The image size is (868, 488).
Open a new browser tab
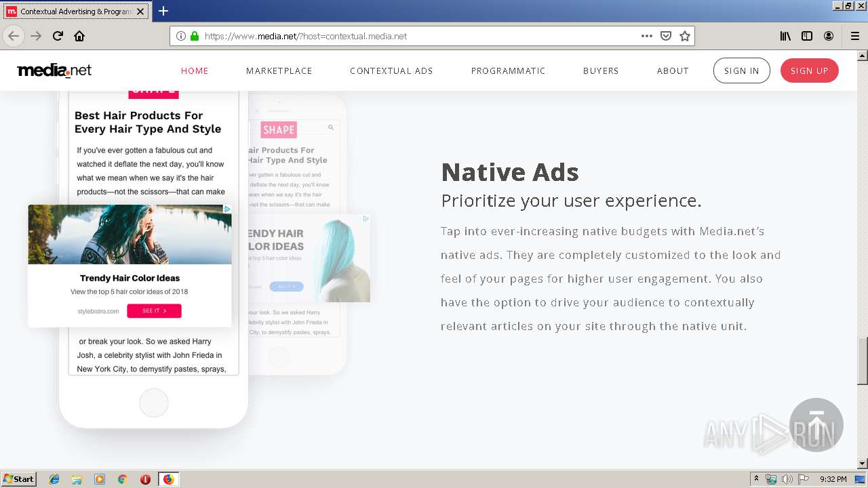pyautogui.click(x=163, y=11)
